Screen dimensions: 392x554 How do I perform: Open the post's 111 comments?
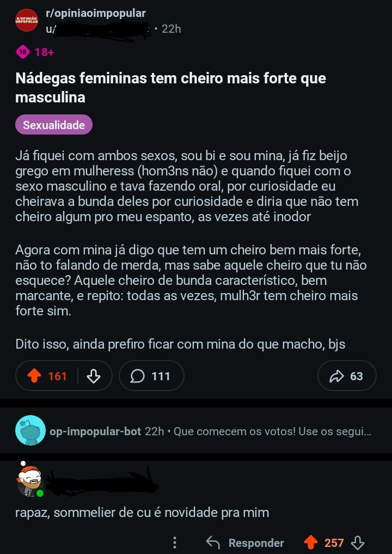click(151, 376)
